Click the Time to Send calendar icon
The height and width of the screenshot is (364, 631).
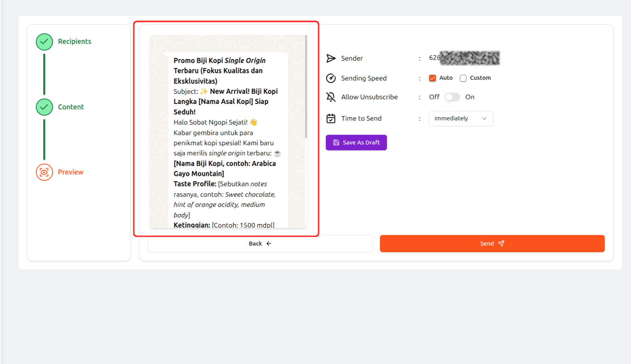pyautogui.click(x=331, y=119)
